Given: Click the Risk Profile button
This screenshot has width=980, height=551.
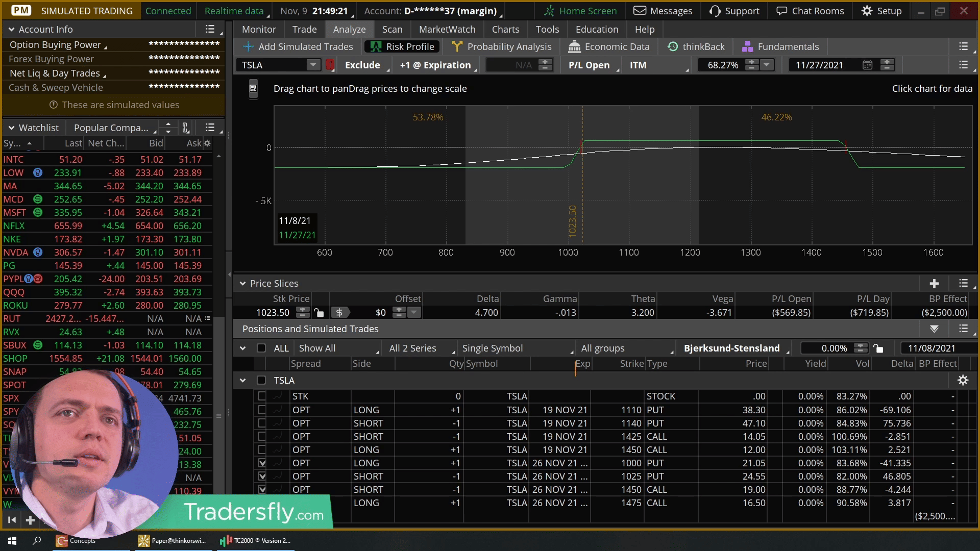Looking at the screenshot, I should [402, 46].
